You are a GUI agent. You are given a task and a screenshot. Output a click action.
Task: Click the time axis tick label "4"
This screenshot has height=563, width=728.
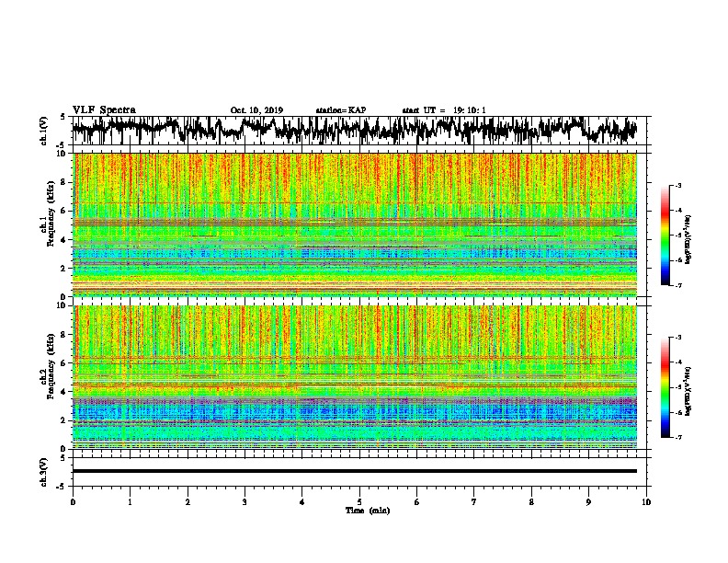pyautogui.click(x=302, y=502)
